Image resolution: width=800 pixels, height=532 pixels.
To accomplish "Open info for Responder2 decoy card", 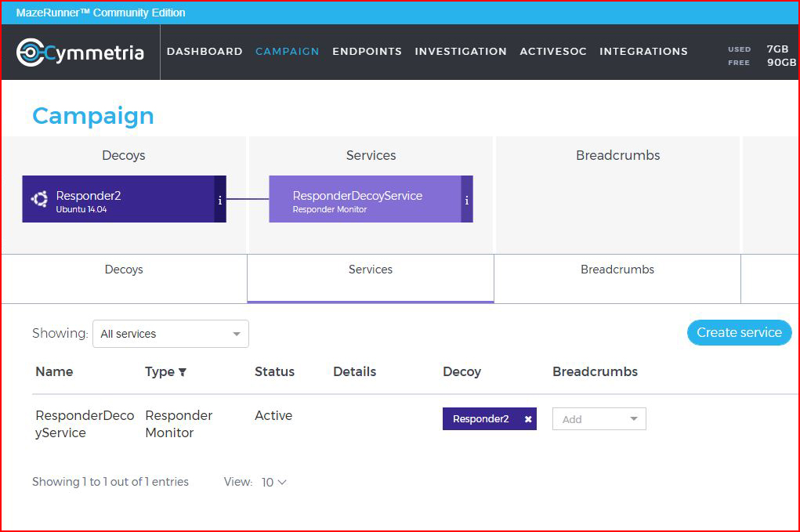I will click(x=220, y=200).
